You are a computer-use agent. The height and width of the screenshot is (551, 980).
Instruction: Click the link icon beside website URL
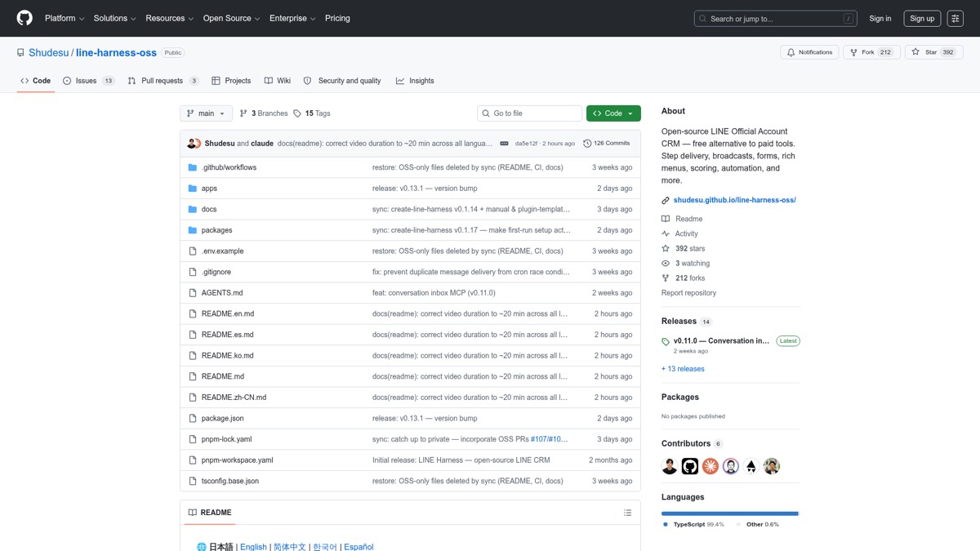point(666,200)
